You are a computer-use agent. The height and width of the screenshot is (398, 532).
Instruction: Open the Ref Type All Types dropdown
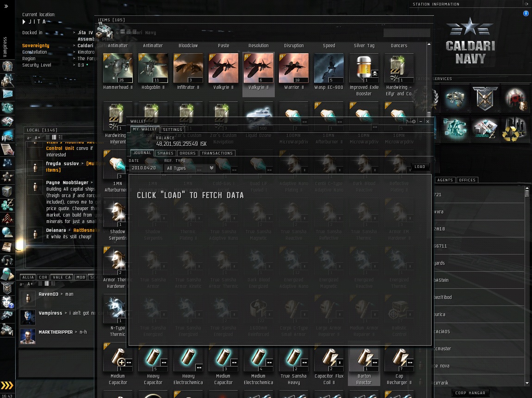(190, 168)
